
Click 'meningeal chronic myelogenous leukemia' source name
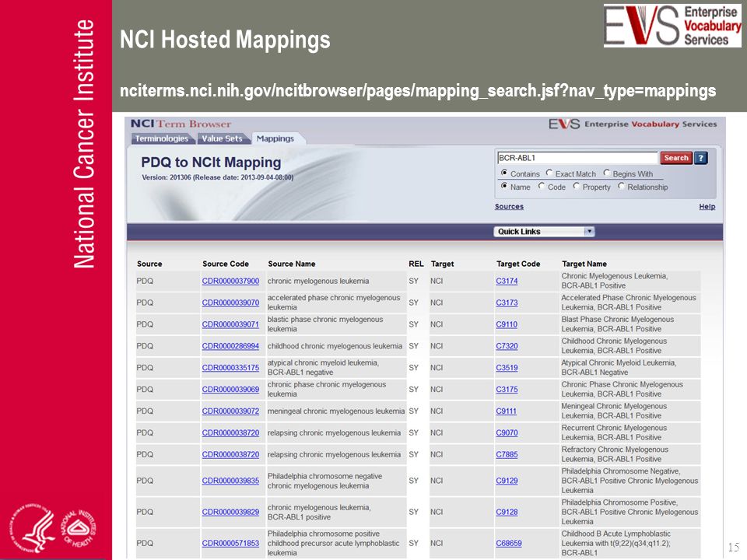(336, 411)
